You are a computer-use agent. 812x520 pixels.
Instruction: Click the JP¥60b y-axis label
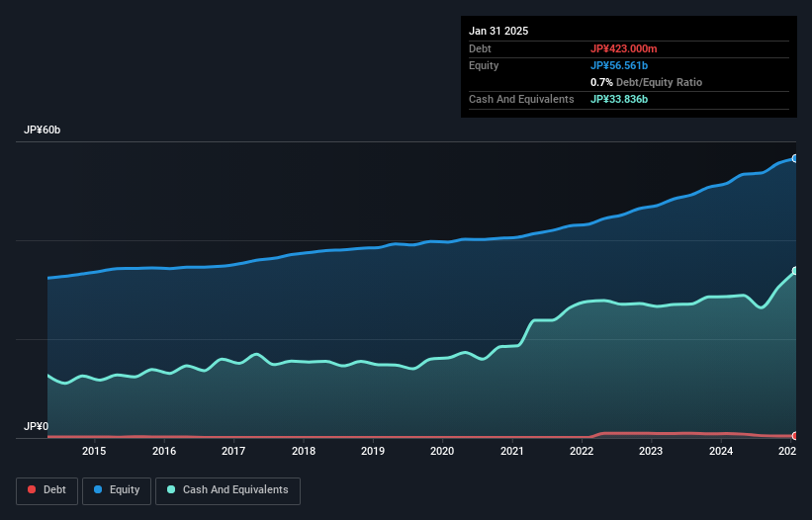[x=42, y=130]
